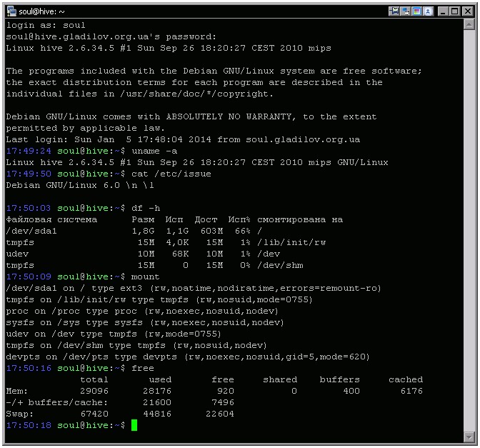This screenshot has width=480, height=448.
Task: Click the 'proc on /proc type proc' line
Action: point(142,311)
